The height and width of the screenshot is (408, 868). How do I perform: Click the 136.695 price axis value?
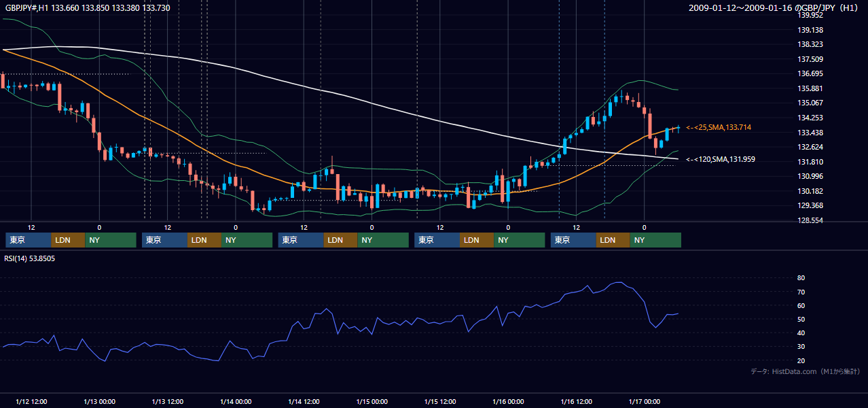tap(810, 73)
